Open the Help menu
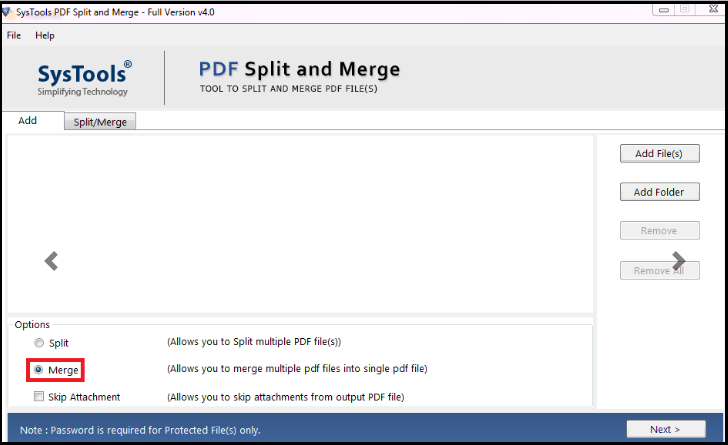 coord(45,35)
